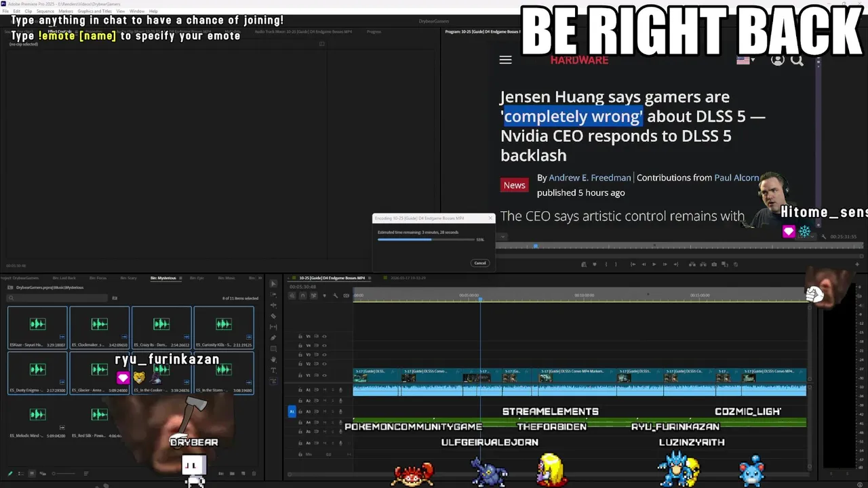
Task: Switch to Bin: Scary tab
Action: click(128, 278)
